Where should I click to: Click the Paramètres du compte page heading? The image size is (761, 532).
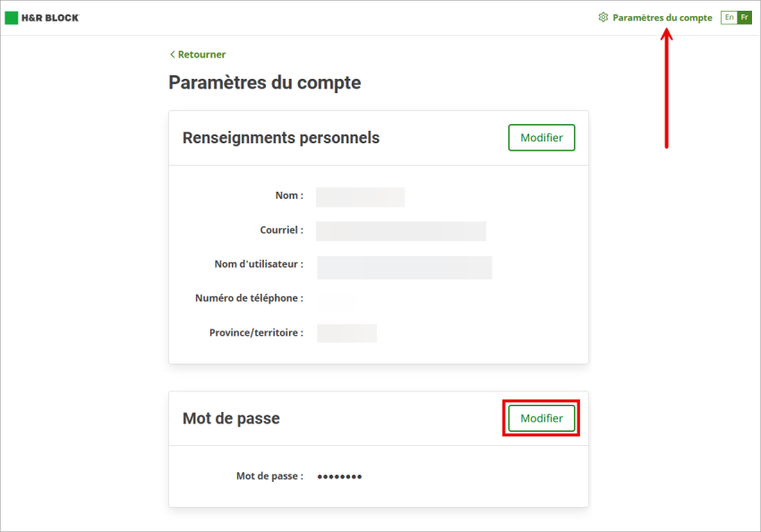coord(264,83)
